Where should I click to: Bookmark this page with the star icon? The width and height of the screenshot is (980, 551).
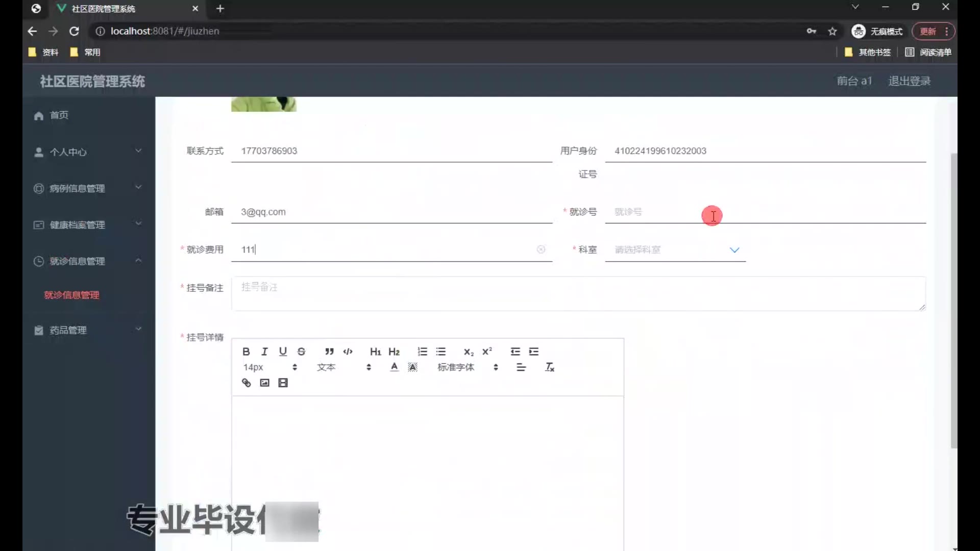point(832,31)
